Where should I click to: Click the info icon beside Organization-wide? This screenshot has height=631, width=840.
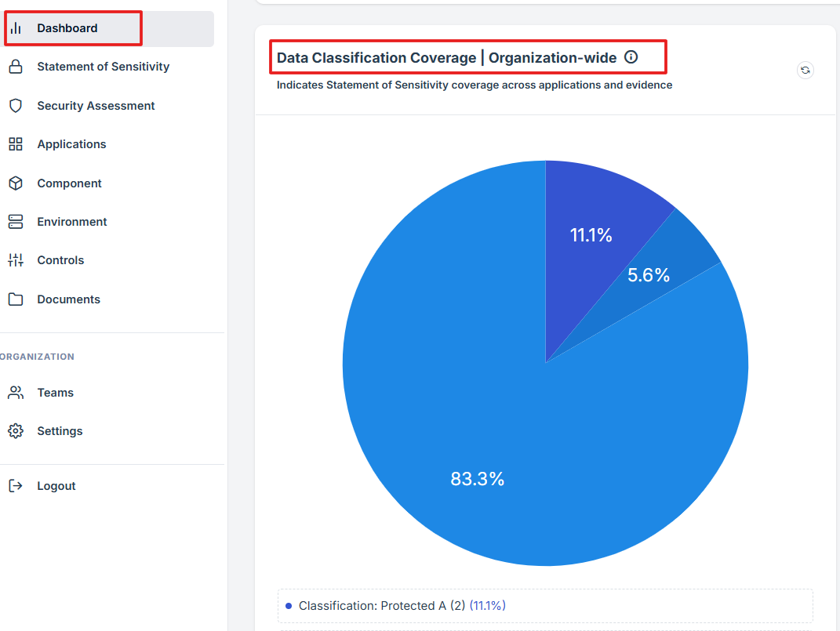[631, 57]
